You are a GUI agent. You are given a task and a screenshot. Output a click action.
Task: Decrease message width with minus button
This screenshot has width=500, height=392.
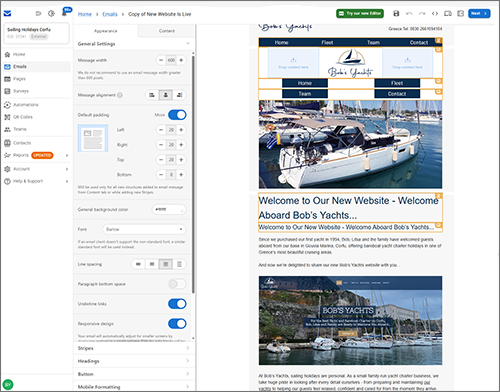161,60
